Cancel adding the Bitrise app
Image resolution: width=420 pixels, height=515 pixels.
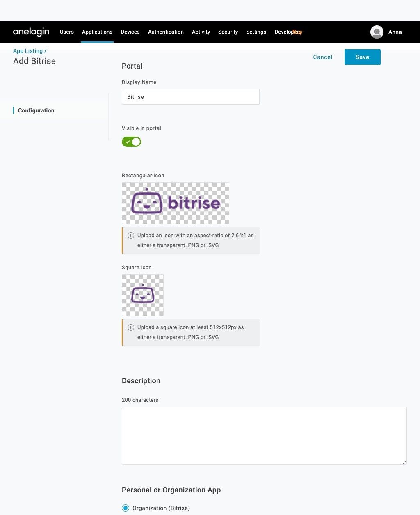322,57
